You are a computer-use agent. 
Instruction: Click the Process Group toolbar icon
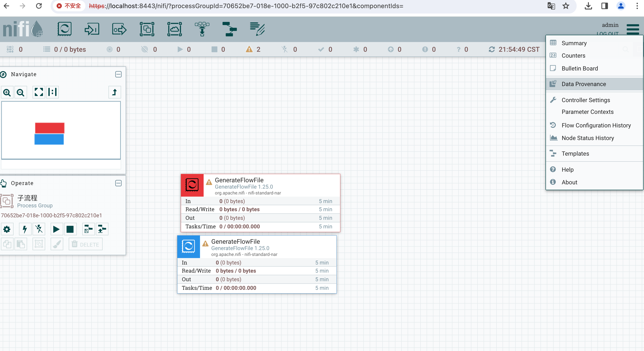(x=147, y=29)
